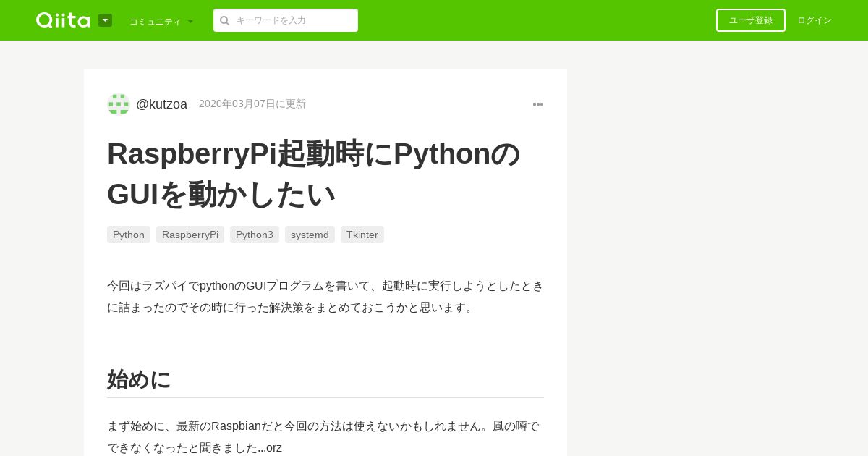Select the RaspberryPi tag
Viewport: 868px width, 456px height.
(190, 235)
